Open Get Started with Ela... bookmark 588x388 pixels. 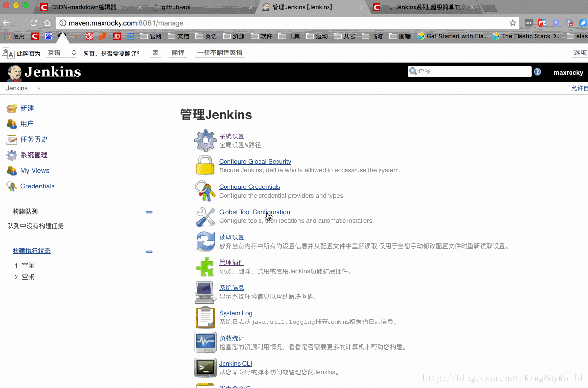pyautogui.click(x=452, y=36)
